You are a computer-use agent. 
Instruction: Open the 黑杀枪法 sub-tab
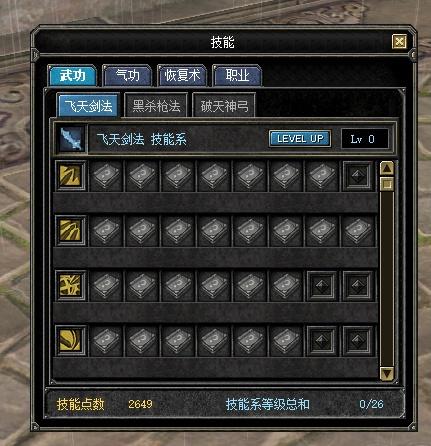tap(156, 106)
